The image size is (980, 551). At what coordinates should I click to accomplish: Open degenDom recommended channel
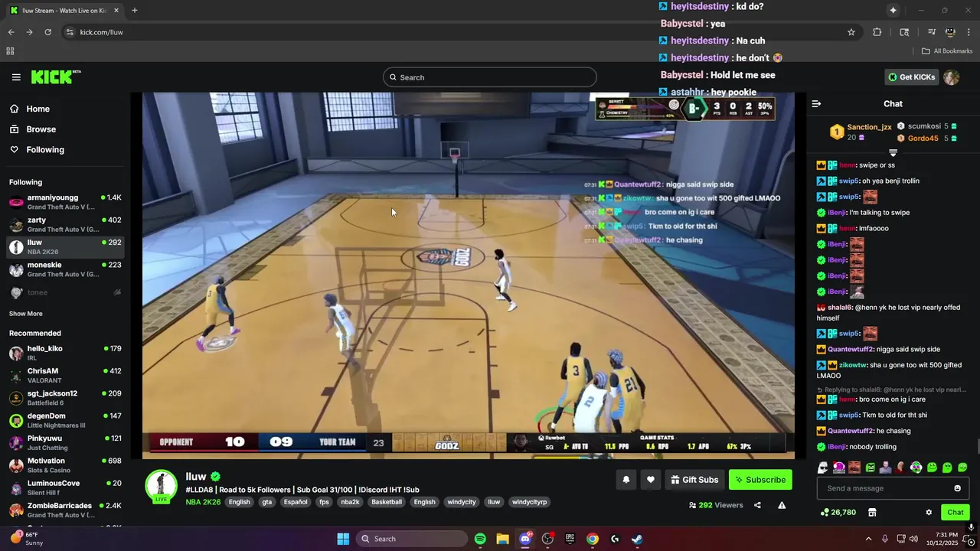coord(65,420)
